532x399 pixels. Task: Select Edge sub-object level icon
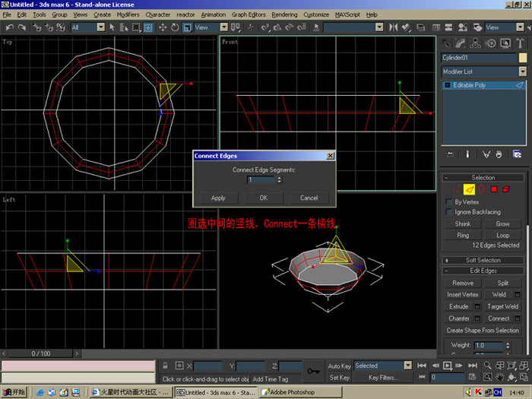click(469, 189)
